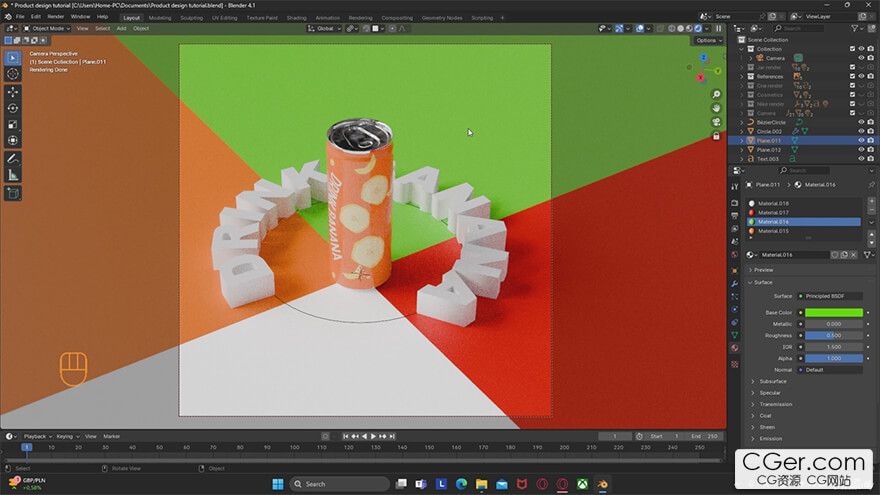Hide Plane.012 in the viewport
Viewport: 880px width, 495px height.
click(861, 150)
